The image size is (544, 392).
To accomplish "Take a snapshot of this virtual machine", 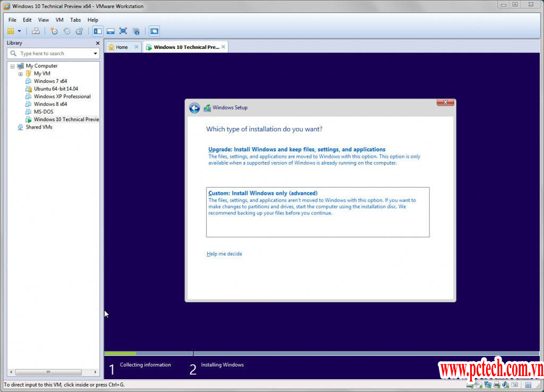I will coord(54,31).
